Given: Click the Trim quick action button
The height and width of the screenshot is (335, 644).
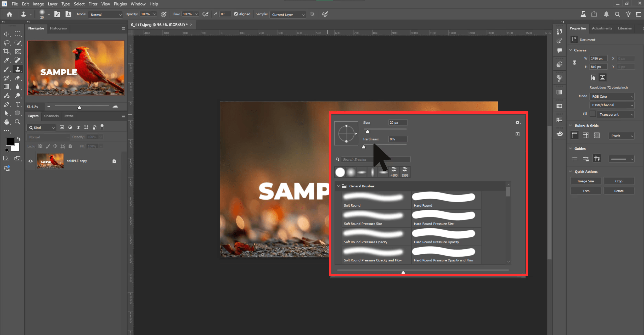Looking at the screenshot, I should [586, 191].
